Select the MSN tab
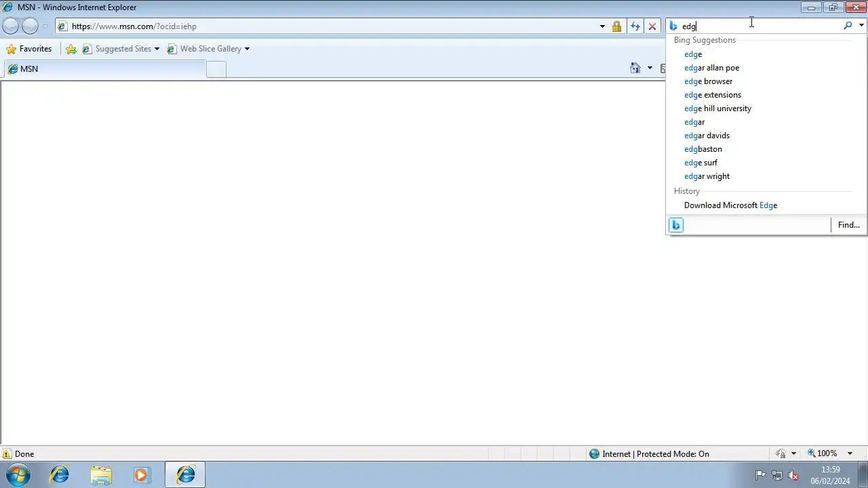This screenshot has width=868, height=488. (x=104, y=69)
